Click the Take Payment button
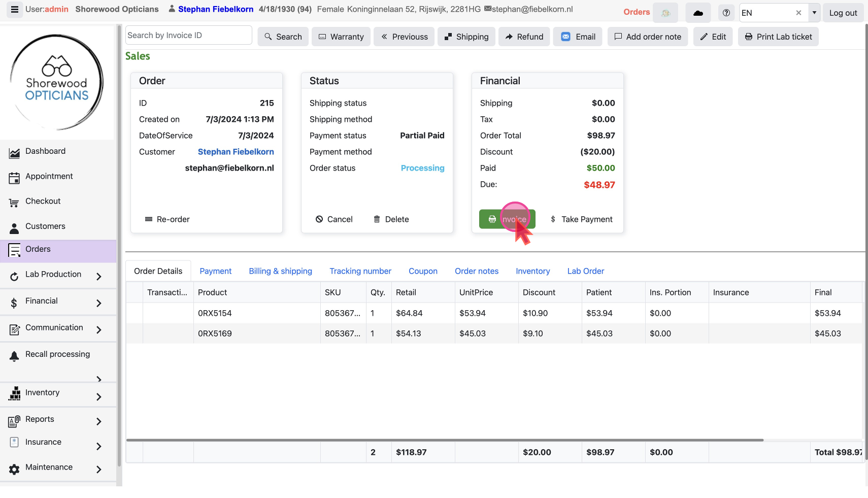 (581, 219)
